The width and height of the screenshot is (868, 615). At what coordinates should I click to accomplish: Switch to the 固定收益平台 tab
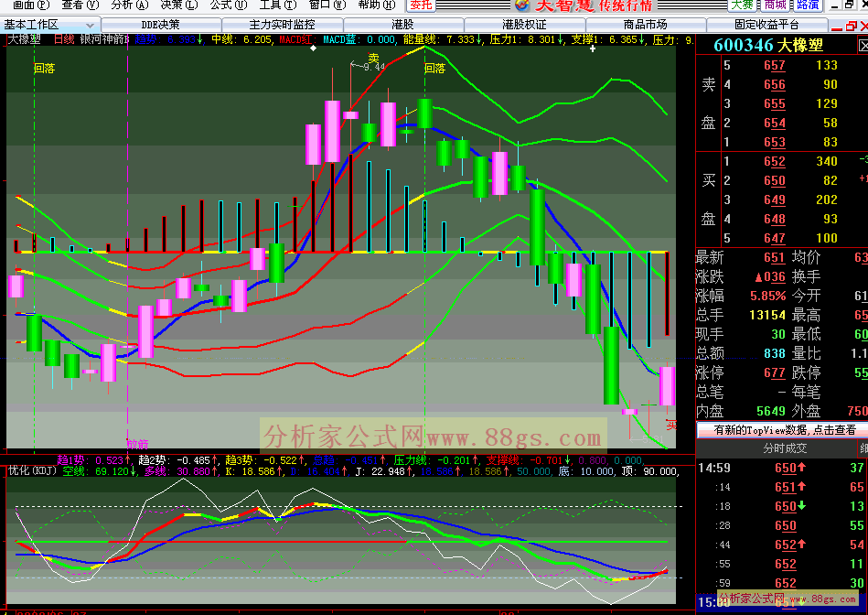point(766,25)
